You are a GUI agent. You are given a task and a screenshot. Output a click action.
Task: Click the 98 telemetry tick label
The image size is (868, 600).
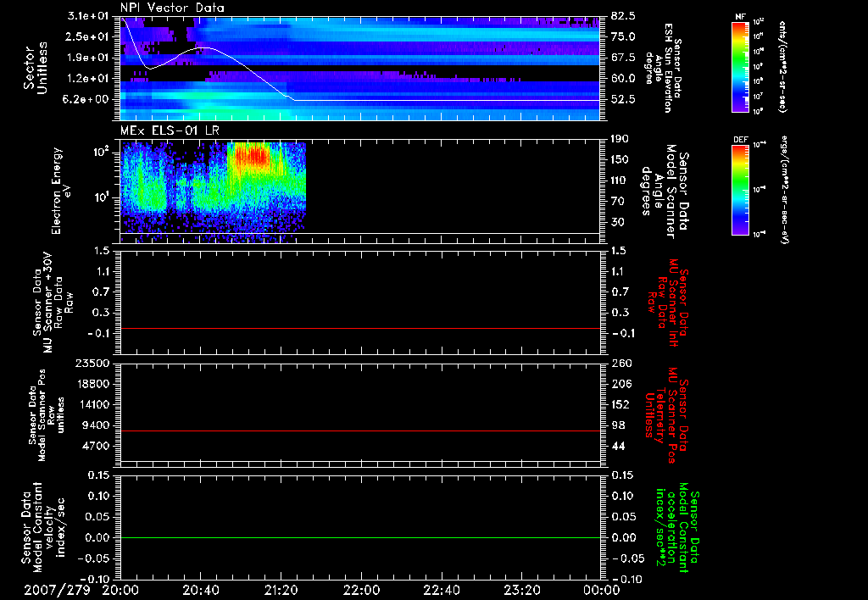[x=618, y=425]
